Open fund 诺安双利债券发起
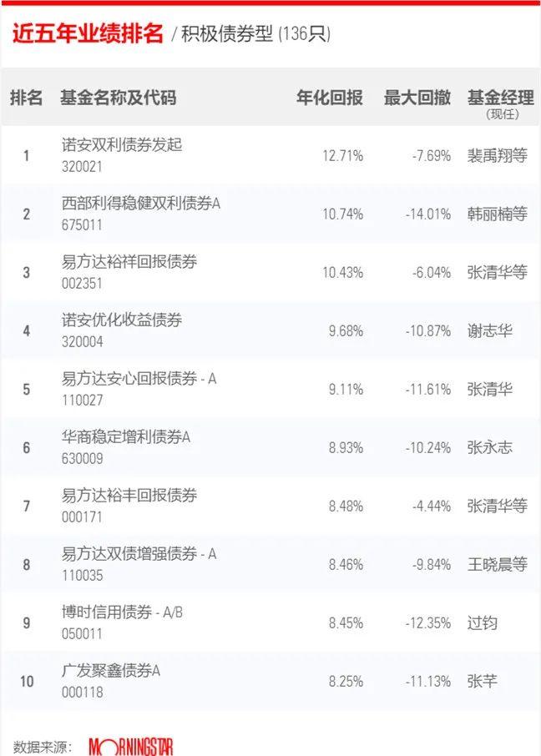 click(x=122, y=144)
